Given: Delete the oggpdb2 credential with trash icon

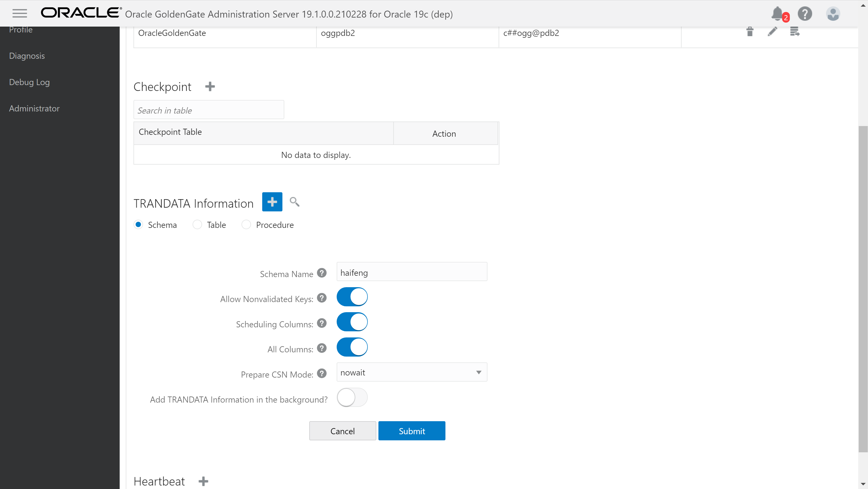Looking at the screenshot, I should click(x=750, y=32).
